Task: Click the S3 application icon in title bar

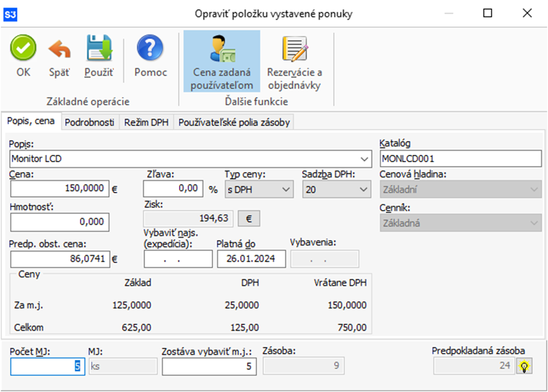Action: coord(11,13)
